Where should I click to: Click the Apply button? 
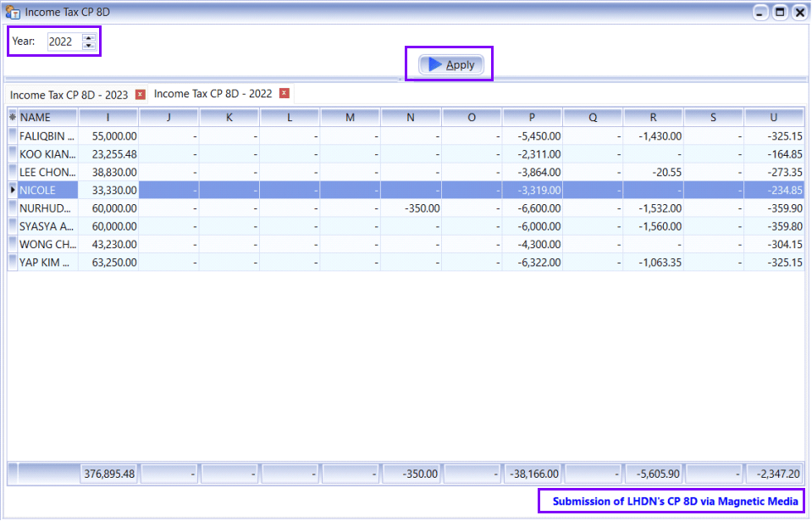click(x=450, y=64)
